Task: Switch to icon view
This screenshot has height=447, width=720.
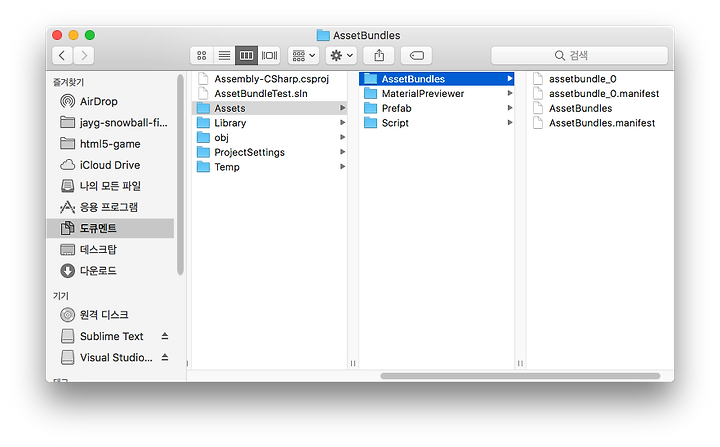Action: (201, 56)
